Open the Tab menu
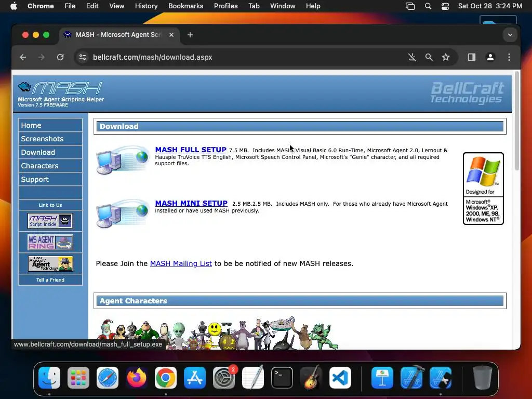The height and width of the screenshot is (399, 532). 254,6
